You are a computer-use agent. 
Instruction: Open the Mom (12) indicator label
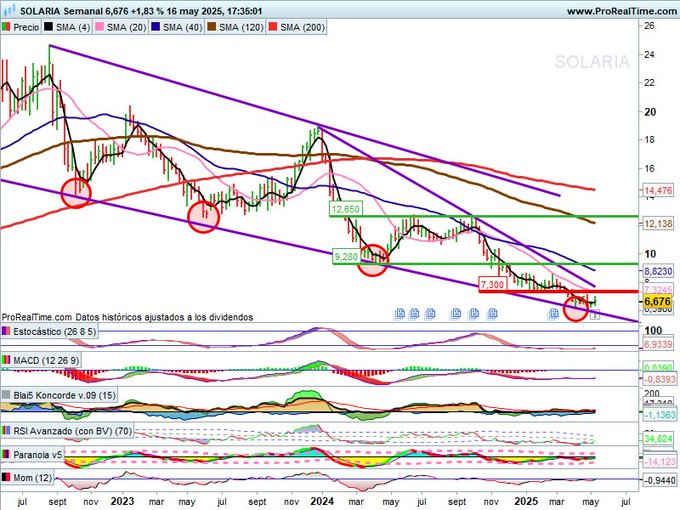27,478
